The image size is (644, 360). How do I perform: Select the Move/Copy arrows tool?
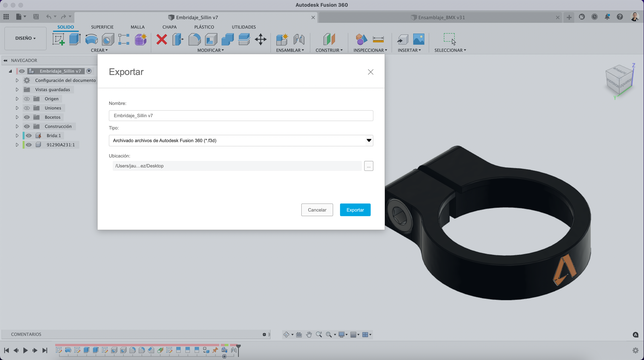(260, 39)
